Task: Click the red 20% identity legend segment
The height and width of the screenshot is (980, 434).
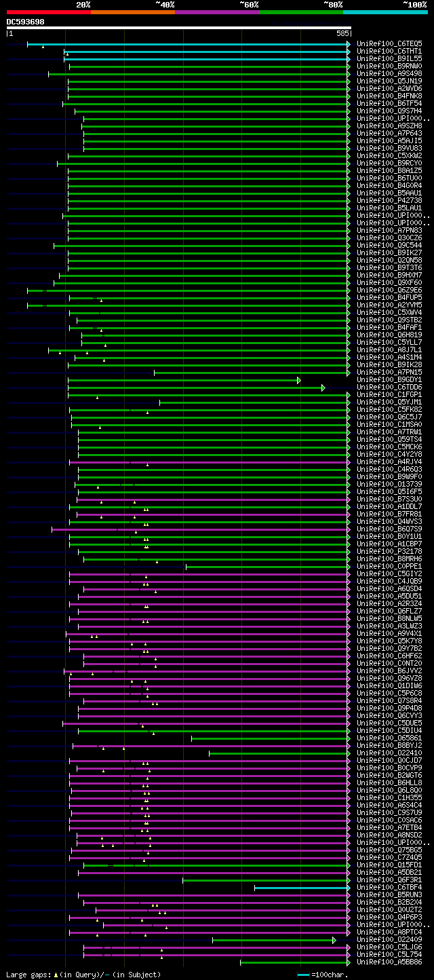Action: (x=49, y=12)
